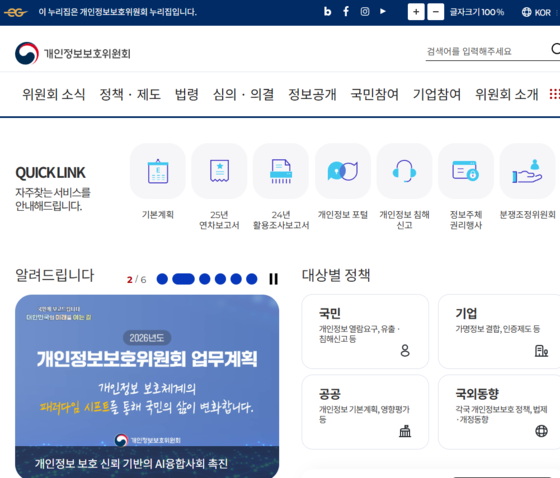Click the 기본계획 quick link icon
Viewport: 560px width, 478px height.
point(158,171)
